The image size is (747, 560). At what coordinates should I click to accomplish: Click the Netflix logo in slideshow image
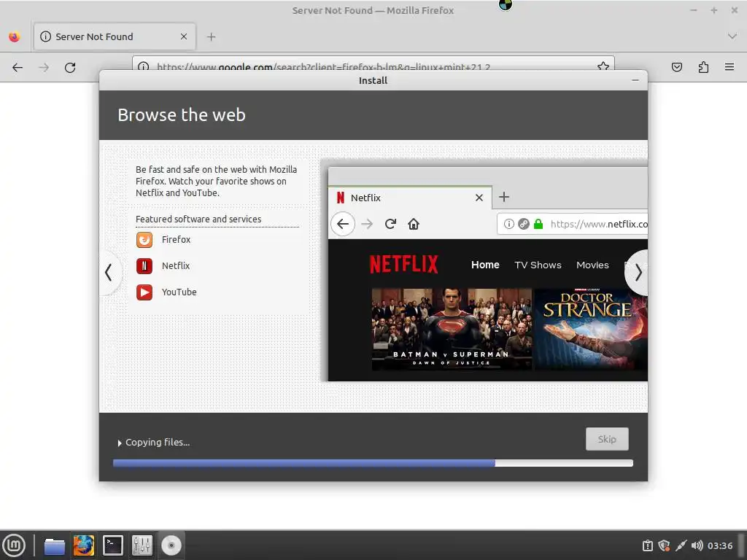pyautogui.click(x=404, y=264)
